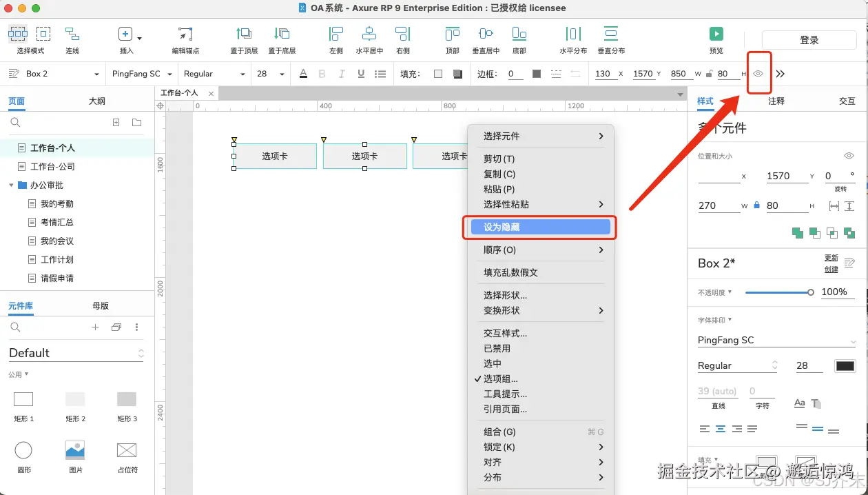Align widgets to top with 顶部
The image size is (868, 495).
pyautogui.click(x=452, y=33)
